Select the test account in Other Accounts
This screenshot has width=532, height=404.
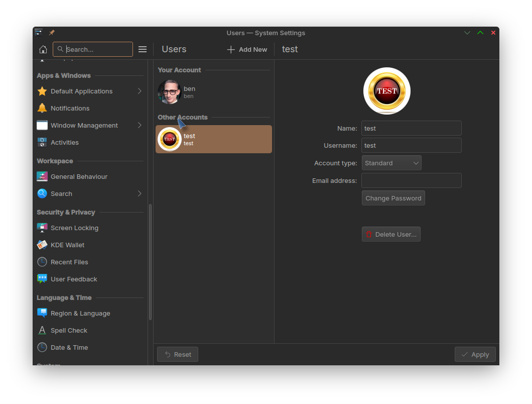coord(214,139)
